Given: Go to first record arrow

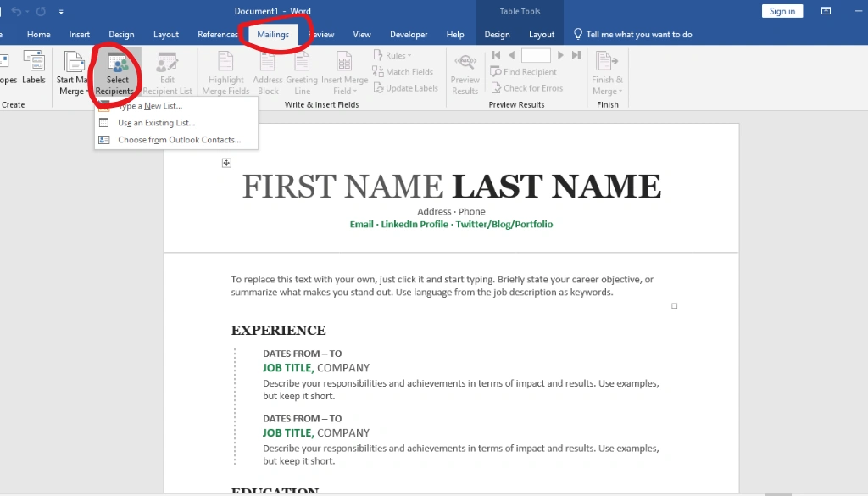Looking at the screenshot, I should click(x=495, y=55).
